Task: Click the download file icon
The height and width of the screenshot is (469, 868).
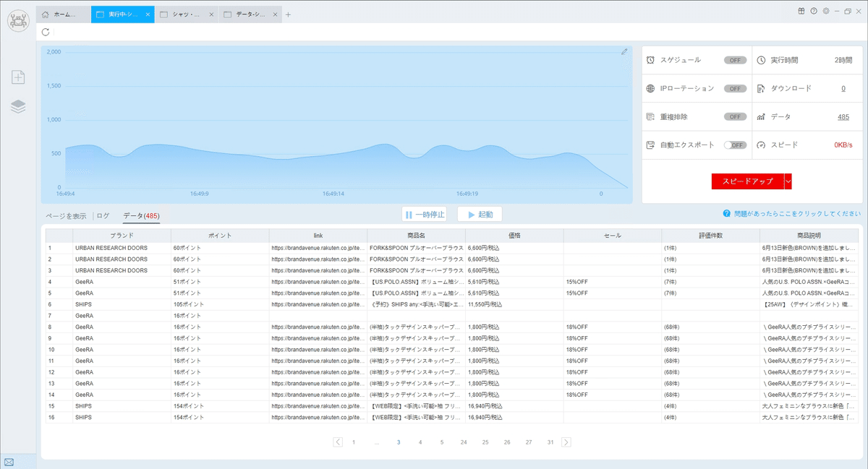Action: 761,88
